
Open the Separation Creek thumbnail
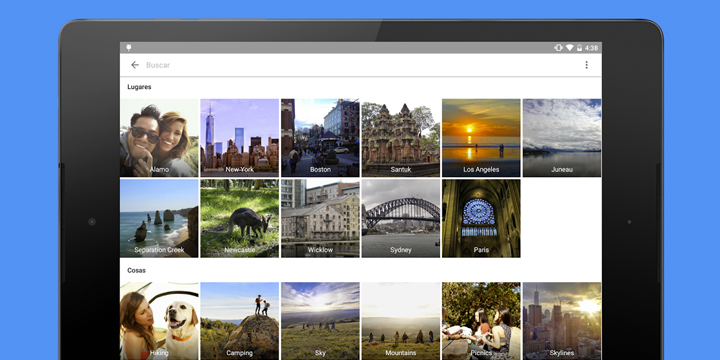click(159, 218)
